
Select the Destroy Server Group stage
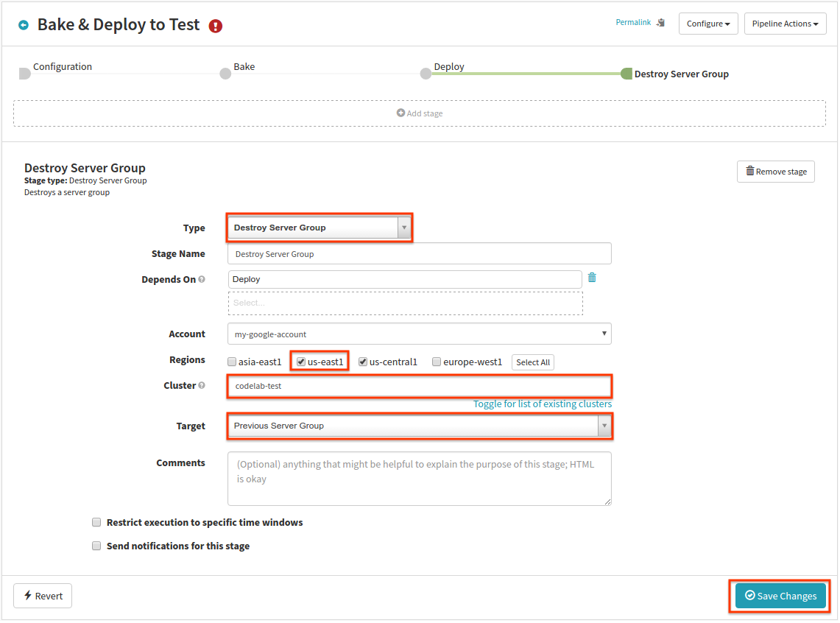point(627,74)
